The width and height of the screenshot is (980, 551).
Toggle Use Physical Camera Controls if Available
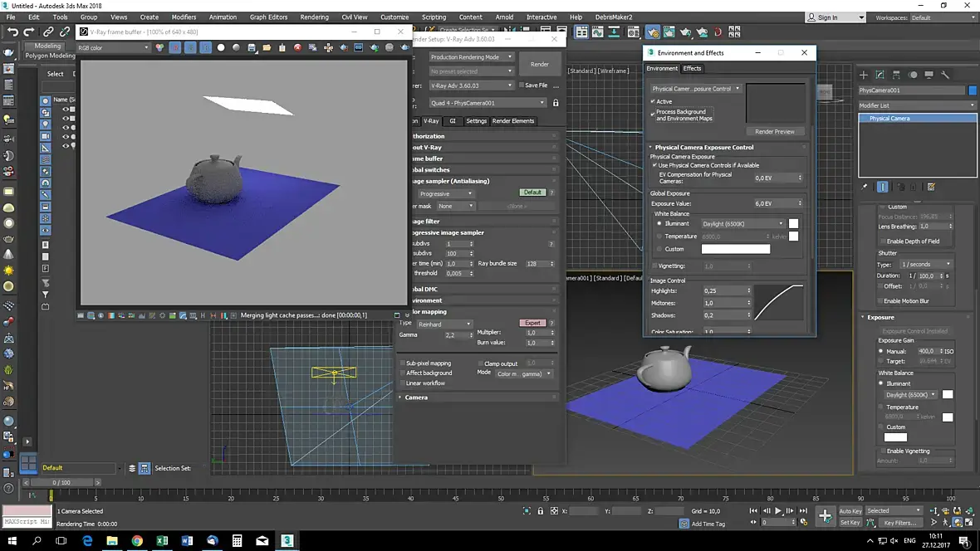coord(654,165)
